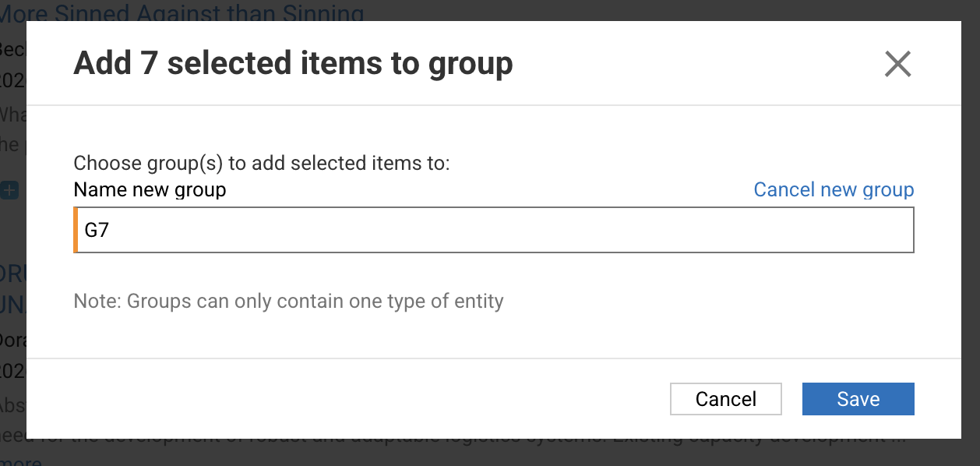This screenshot has height=466, width=980.
Task: Click the dark backdrop strip above the dialog
Action: (623, 11)
